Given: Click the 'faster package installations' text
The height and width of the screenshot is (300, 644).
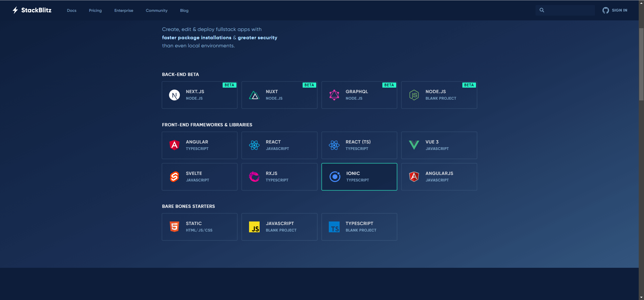Looking at the screenshot, I should [196, 38].
